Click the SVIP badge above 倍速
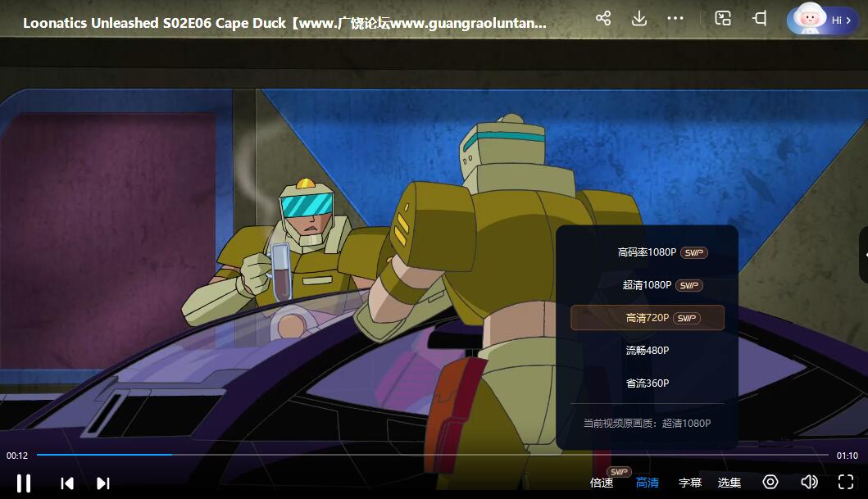 coord(619,472)
